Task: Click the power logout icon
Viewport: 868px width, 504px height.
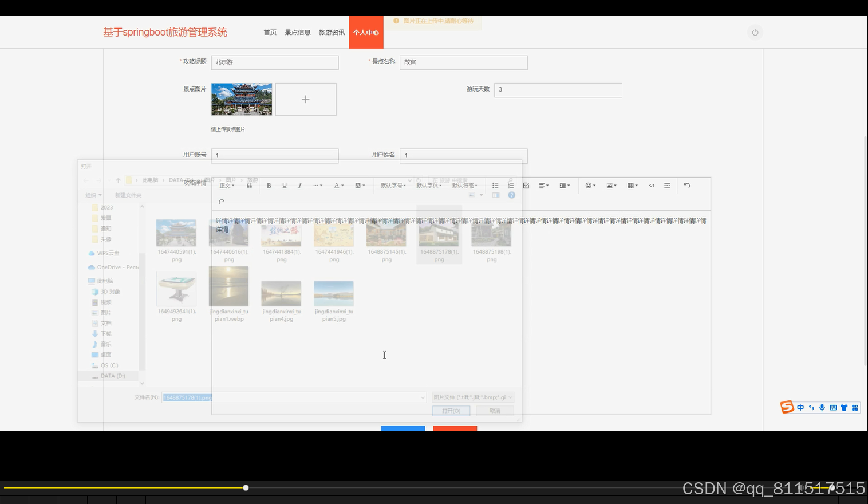Action: click(x=755, y=33)
